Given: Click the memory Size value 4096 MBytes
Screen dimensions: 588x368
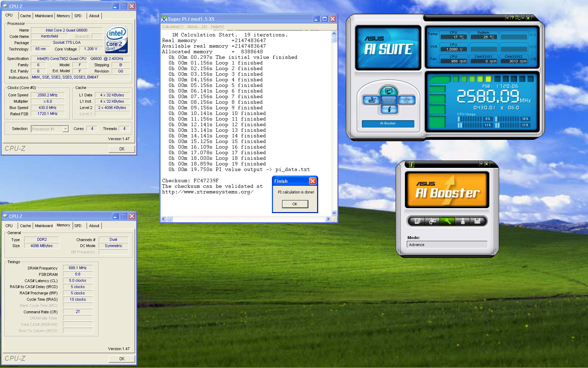Looking at the screenshot, I should [42, 246].
